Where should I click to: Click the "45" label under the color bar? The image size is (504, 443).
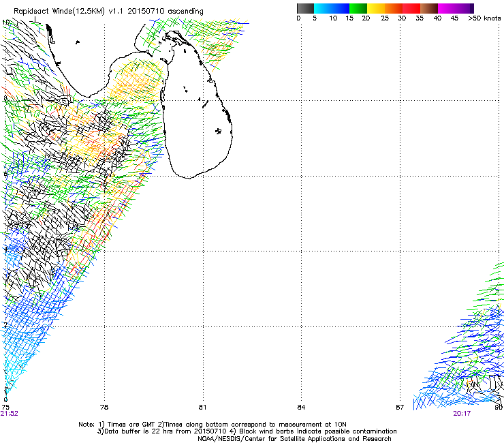(454, 18)
